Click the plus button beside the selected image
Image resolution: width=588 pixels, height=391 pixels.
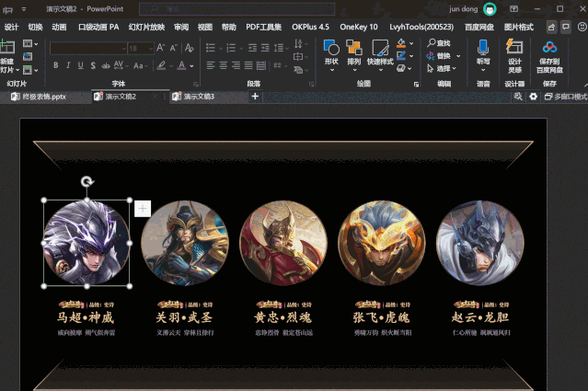[143, 209]
